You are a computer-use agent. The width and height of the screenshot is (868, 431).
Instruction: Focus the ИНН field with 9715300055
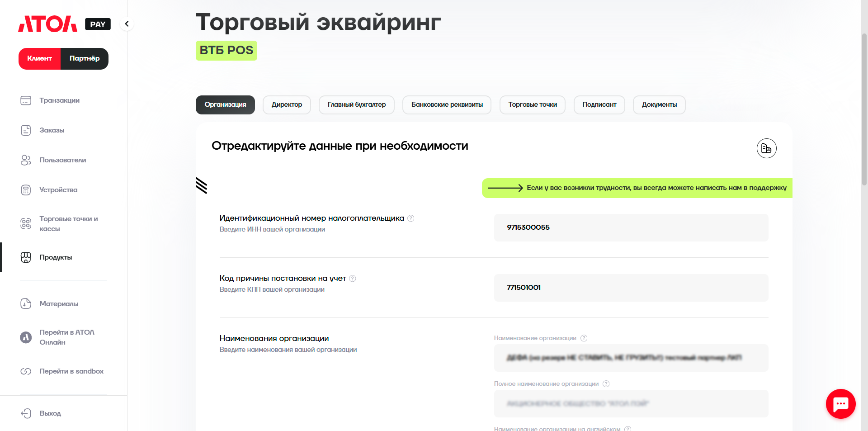pyautogui.click(x=631, y=227)
